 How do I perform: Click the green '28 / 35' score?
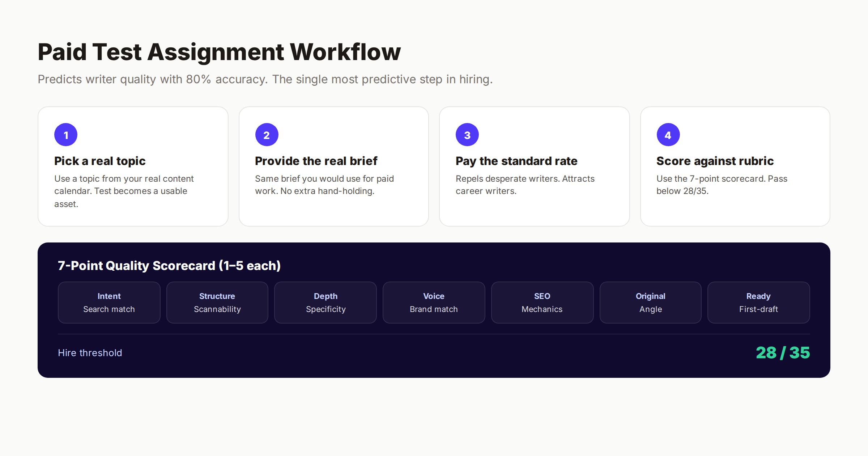click(x=783, y=353)
